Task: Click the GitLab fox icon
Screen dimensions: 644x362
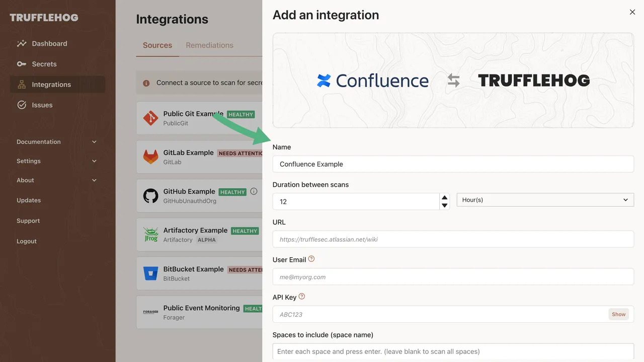Action: coord(150,157)
